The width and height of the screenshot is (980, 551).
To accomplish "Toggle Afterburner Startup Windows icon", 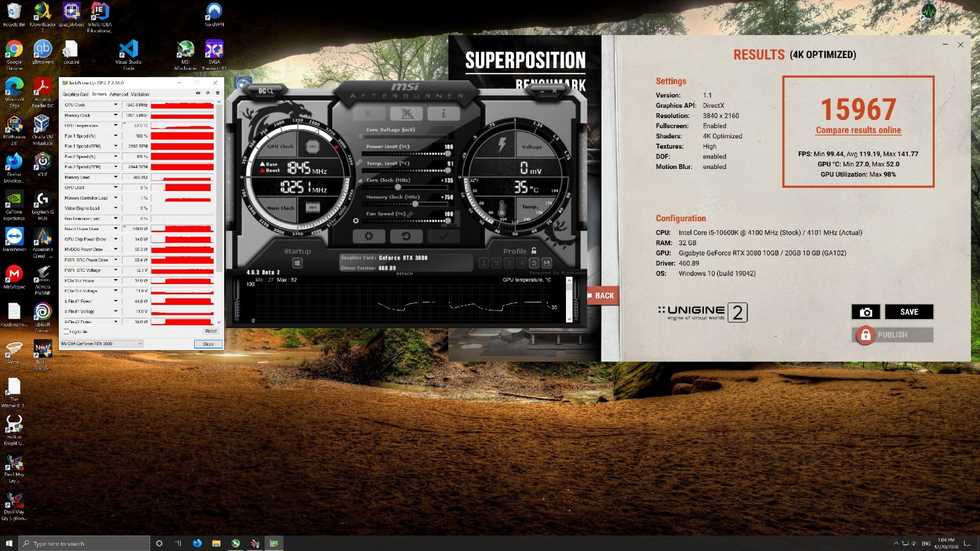I will coord(297,263).
